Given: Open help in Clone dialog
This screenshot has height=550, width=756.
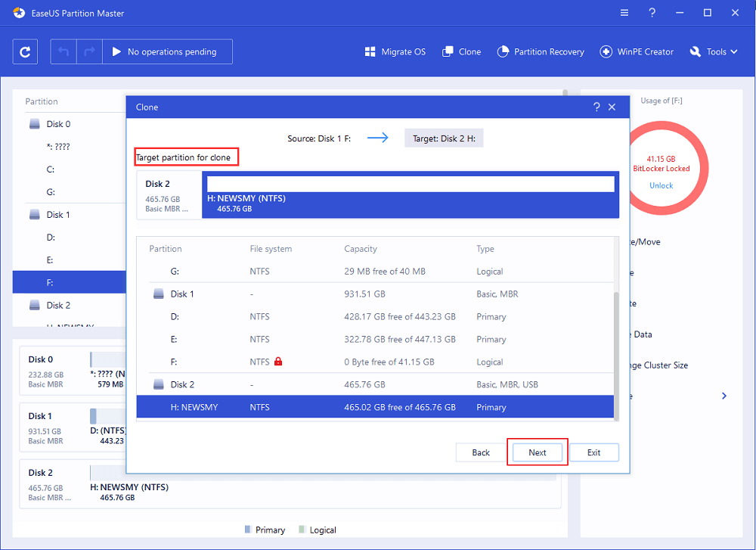Looking at the screenshot, I should tap(596, 107).
